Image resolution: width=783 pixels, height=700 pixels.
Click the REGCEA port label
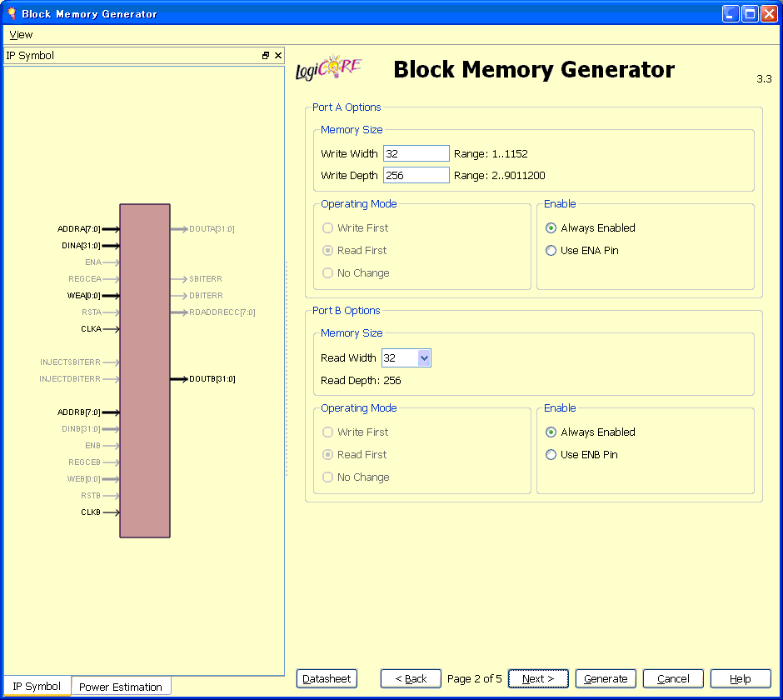[x=85, y=279]
